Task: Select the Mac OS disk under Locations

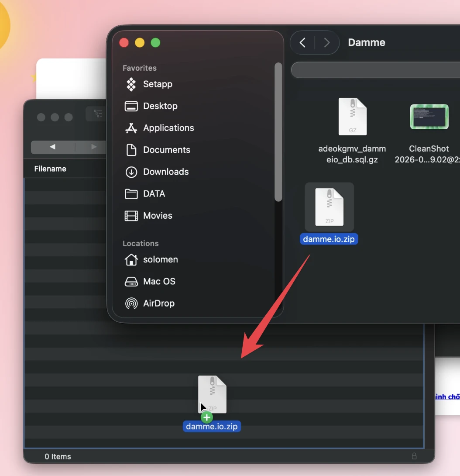Action: 150,281
